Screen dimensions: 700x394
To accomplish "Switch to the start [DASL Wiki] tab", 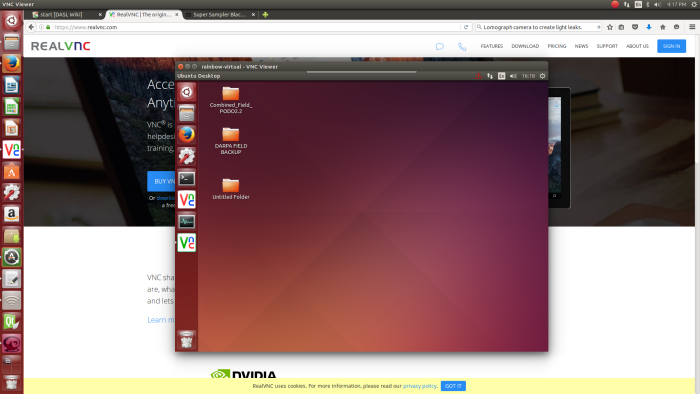I will point(67,15).
